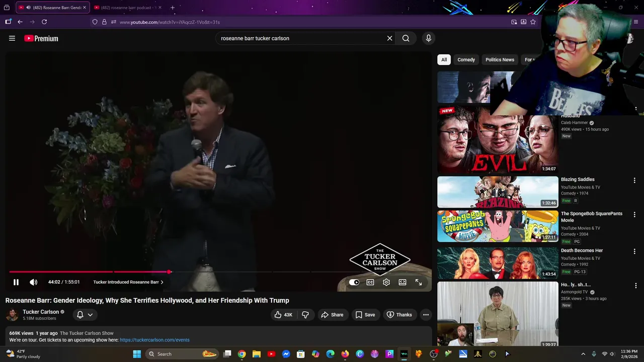Clear the search box text
Viewport: 644px width, 362px height.
(389, 38)
